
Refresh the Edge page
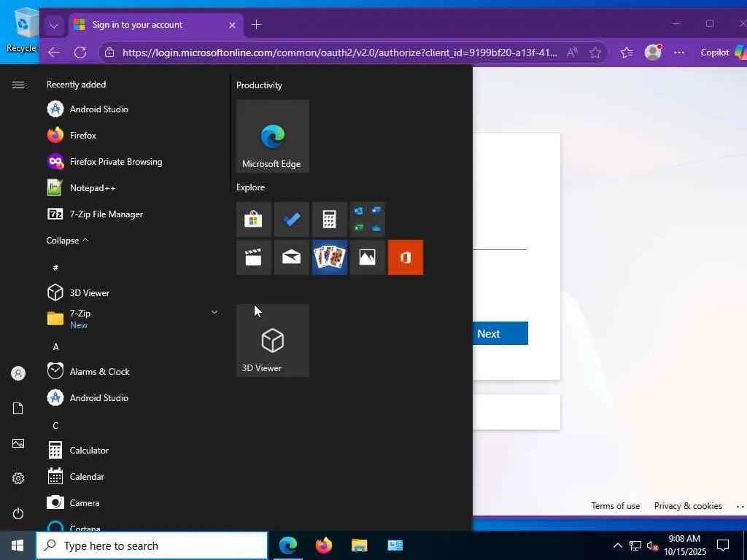point(80,52)
